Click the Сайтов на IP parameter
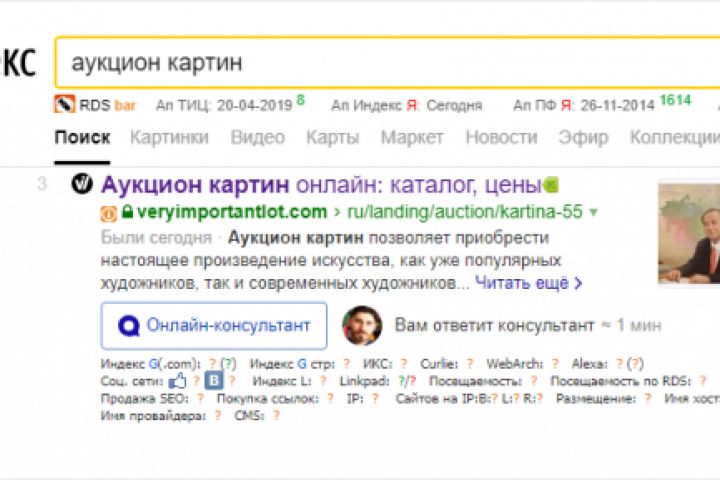This screenshot has height=480, width=720. [x=469, y=398]
